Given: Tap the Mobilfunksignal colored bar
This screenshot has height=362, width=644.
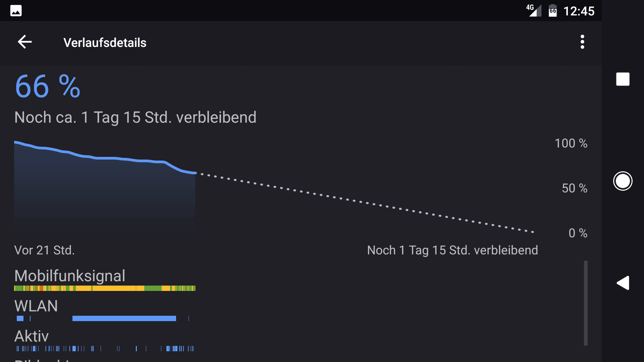Looking at the screenshot, I should (x=105, y=288).
